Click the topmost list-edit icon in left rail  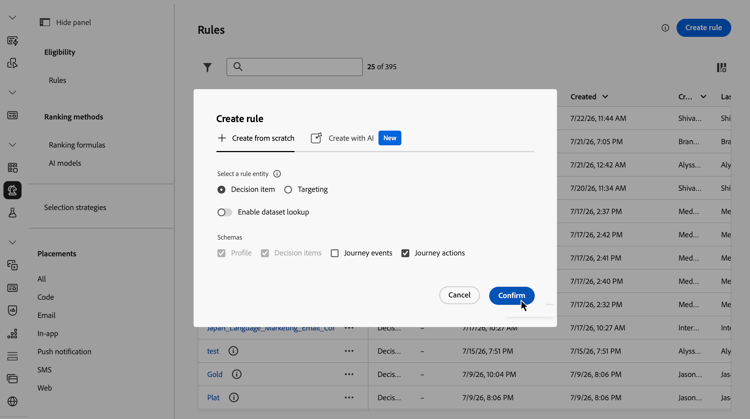(12, 41)
